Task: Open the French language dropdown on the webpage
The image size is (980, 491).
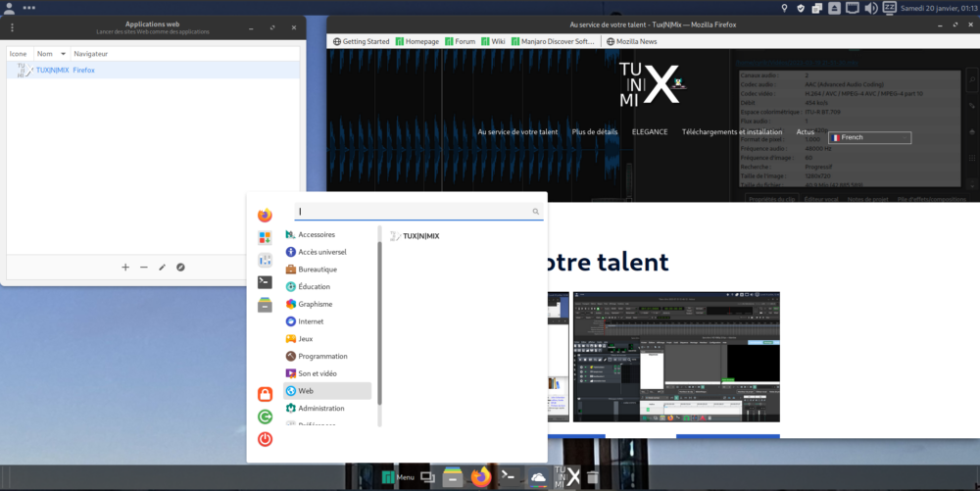Action: coord(869,137)
